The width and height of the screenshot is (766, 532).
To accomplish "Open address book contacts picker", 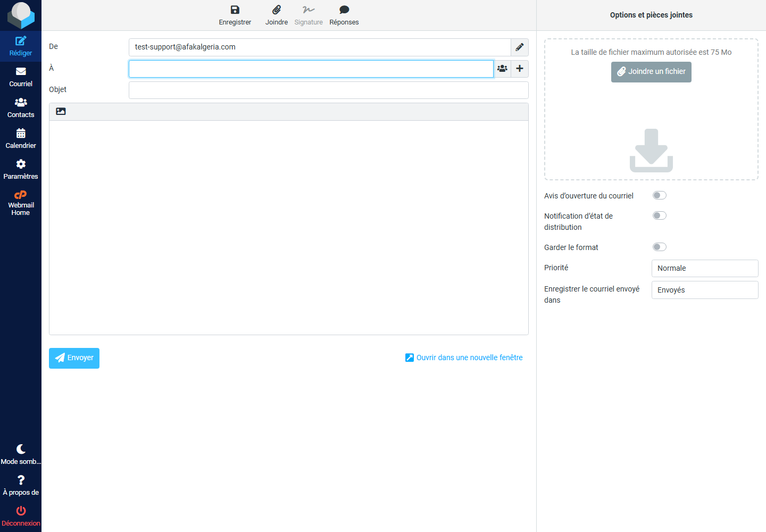I will (x=502, y=69).
